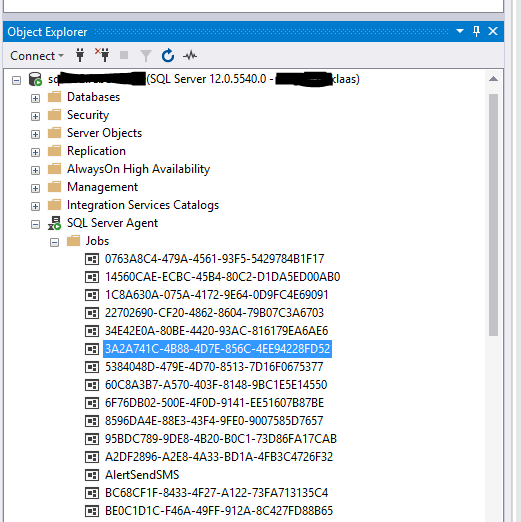Expand the Replication folder
The image size is (521, 522).
(35, 152)
